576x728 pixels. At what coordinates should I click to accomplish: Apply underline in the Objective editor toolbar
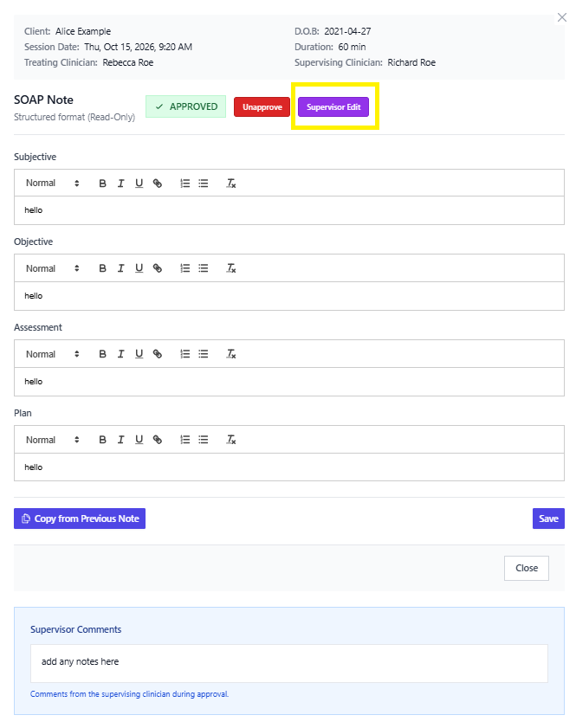[x=139, y=268]
